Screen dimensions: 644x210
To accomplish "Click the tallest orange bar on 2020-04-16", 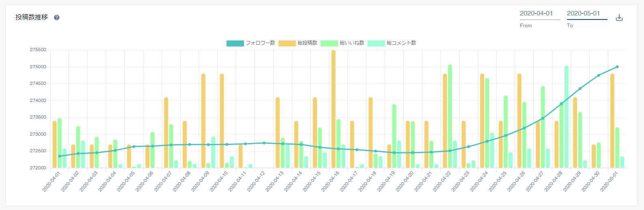I will [334, 109].
